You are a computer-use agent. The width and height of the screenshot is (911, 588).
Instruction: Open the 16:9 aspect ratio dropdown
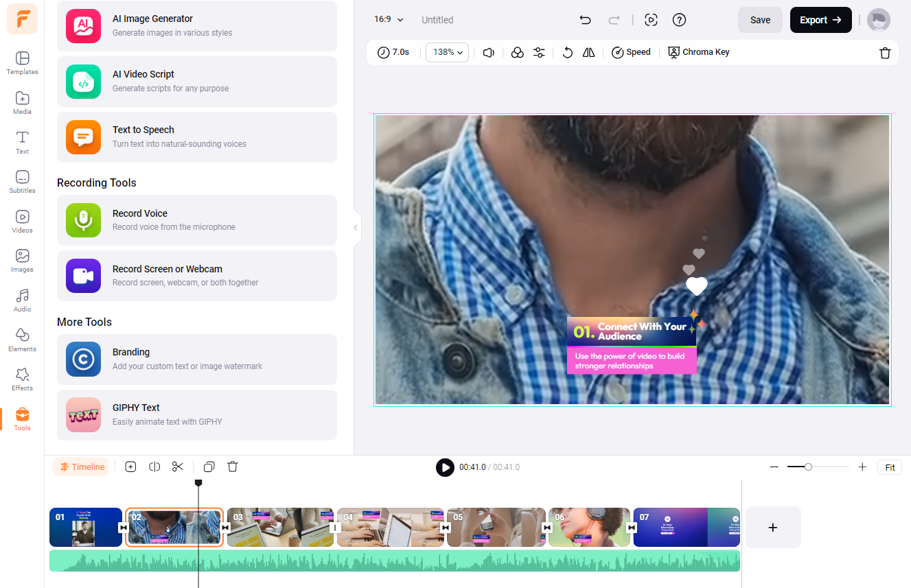(x=389, y=20)
